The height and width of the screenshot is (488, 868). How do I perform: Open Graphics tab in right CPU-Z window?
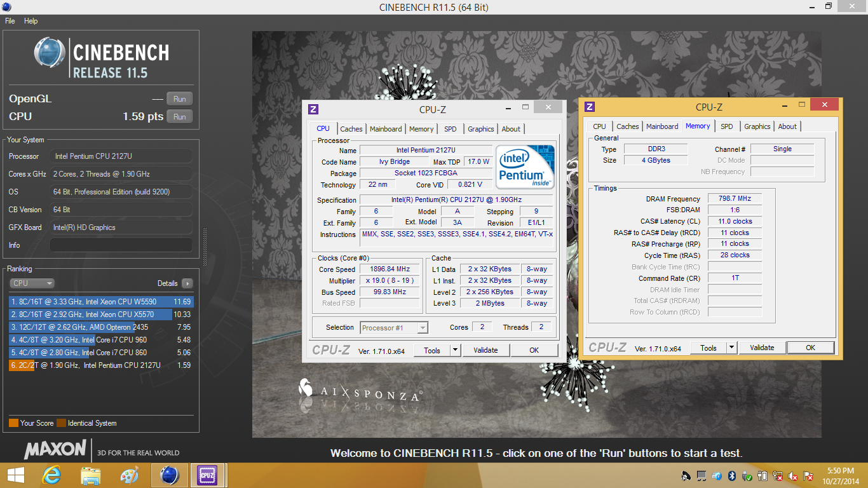click(757, 126)
